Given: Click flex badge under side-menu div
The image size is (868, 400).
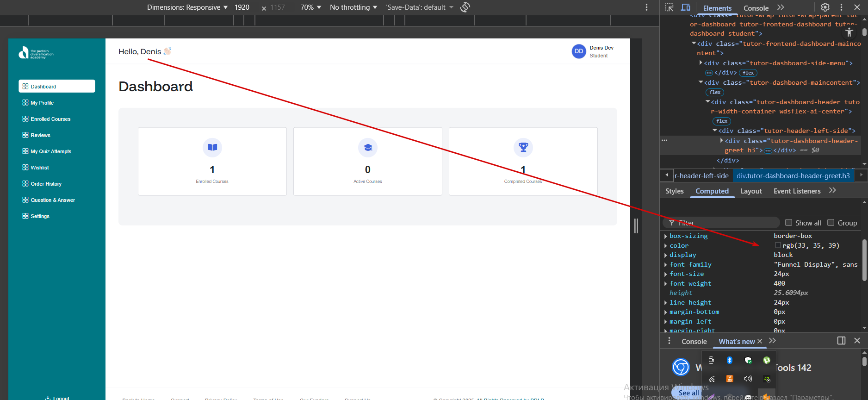Looking at the screenshot, I should tap(748, 73).
